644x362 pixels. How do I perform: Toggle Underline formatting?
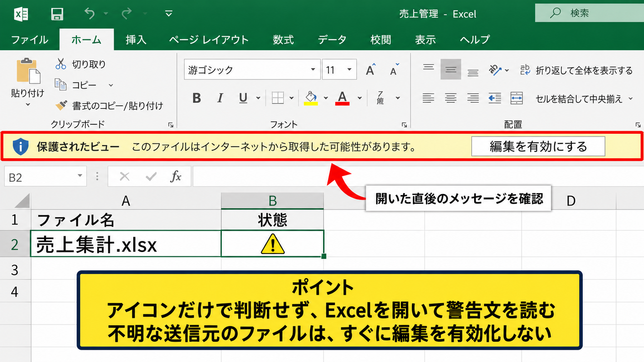(243, 98)
